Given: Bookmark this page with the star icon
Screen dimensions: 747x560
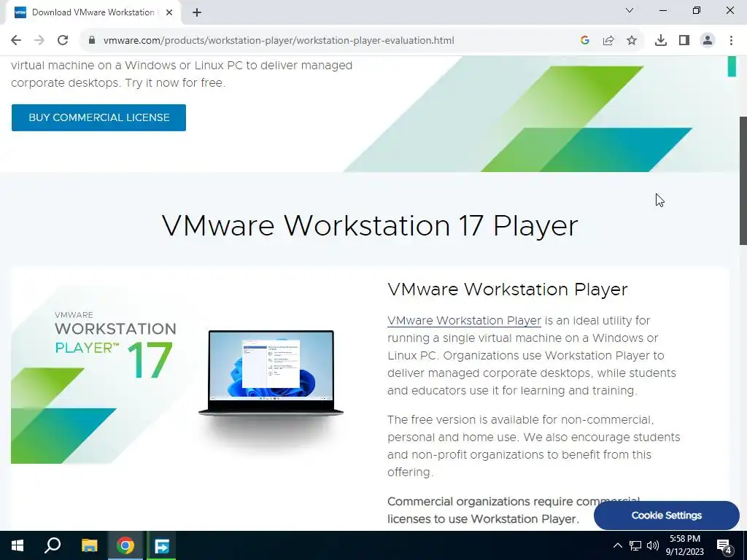Looking at the screenshot, I should tap(632, 41).
